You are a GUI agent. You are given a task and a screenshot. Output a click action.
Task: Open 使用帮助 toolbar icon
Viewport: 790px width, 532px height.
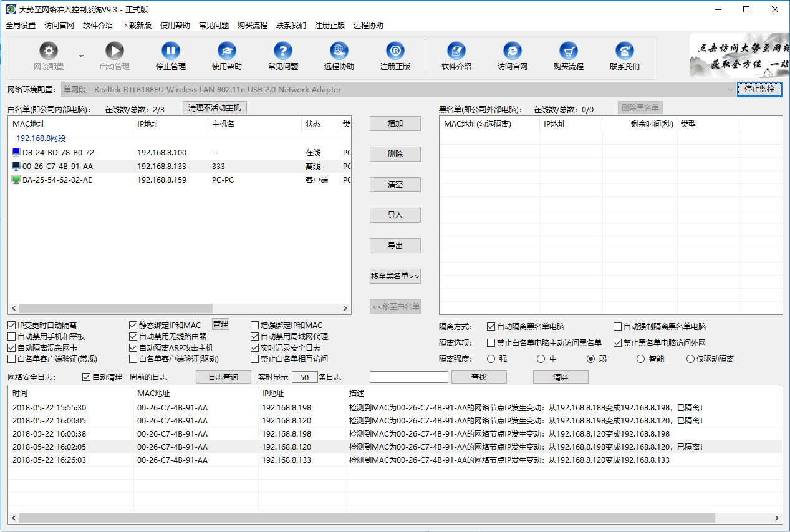[226, 51]
